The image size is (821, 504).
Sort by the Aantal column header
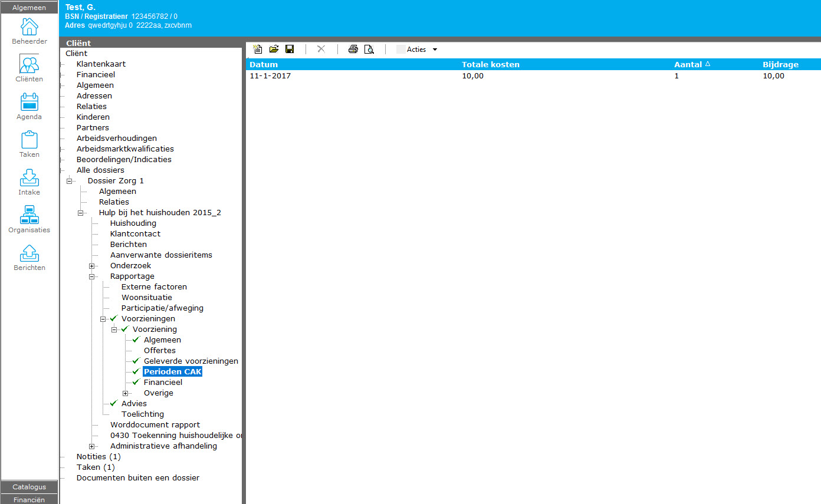[687, 64]
